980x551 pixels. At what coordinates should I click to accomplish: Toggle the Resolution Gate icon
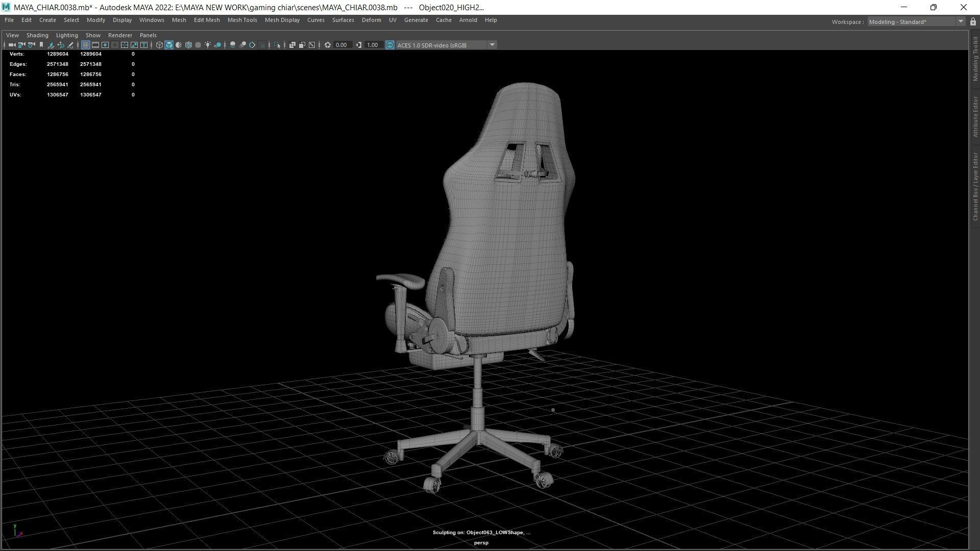[105, 45]
